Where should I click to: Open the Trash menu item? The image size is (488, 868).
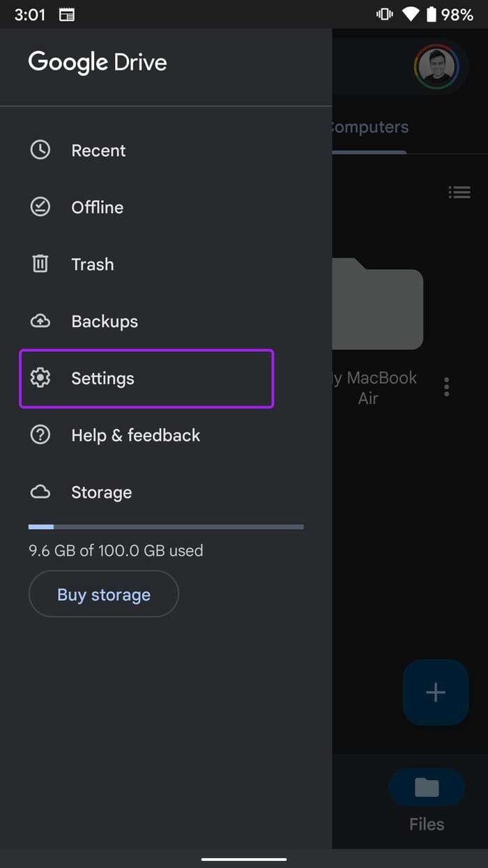point(166,264)
